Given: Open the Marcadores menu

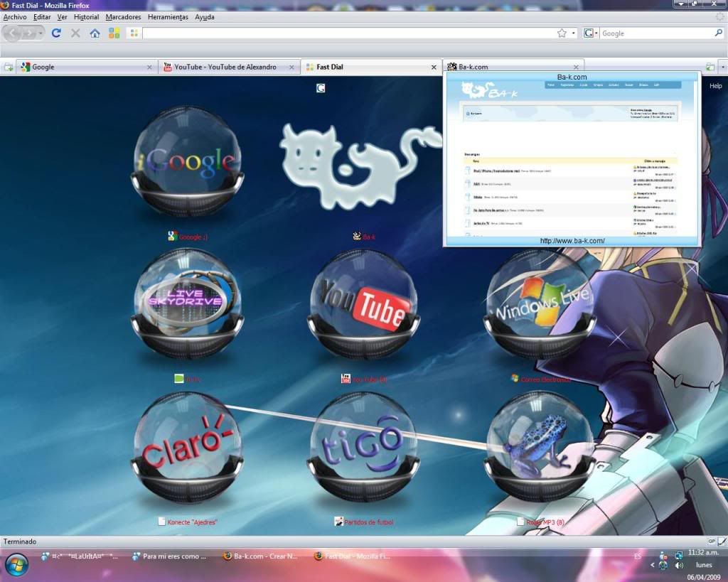Looking at the screenshot, I should click(x=123, y=17).
